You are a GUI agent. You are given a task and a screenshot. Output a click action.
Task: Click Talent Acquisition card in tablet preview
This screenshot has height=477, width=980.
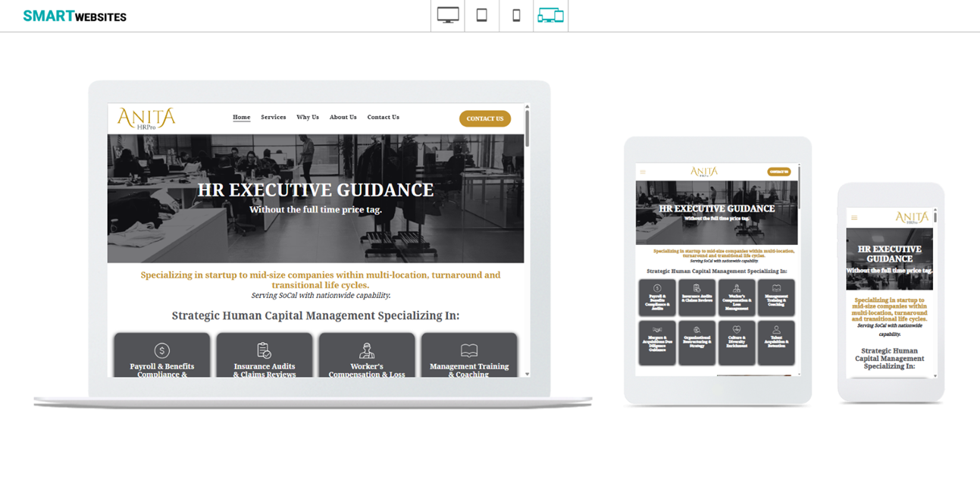click(x=776, y=343)
